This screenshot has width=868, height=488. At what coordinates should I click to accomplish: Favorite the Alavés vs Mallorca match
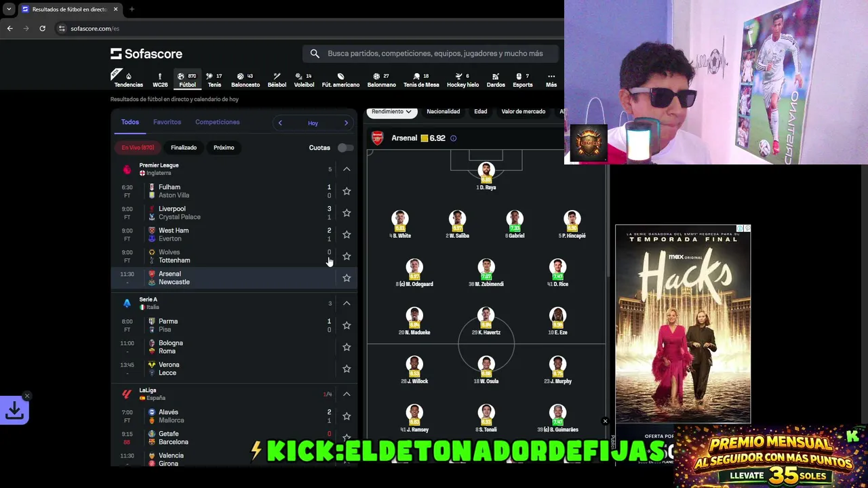(x=347, y=416)
